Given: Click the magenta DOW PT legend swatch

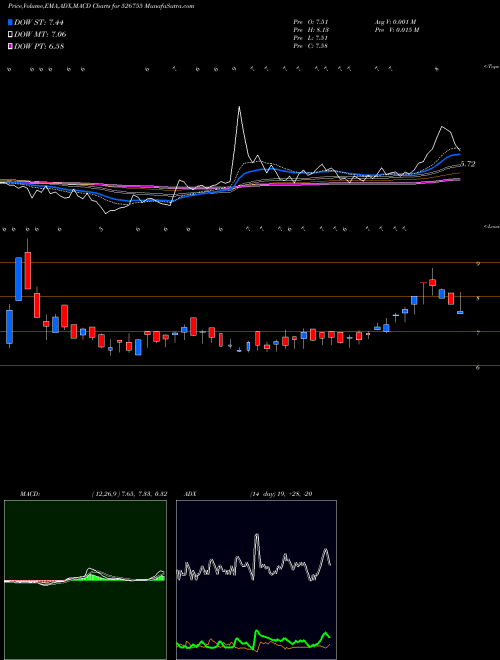Looking at the screenshot, I should 11,46.
